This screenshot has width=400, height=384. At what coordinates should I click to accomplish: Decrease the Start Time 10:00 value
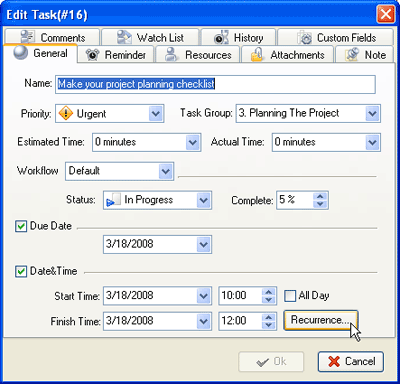click(x=269, y=300)
